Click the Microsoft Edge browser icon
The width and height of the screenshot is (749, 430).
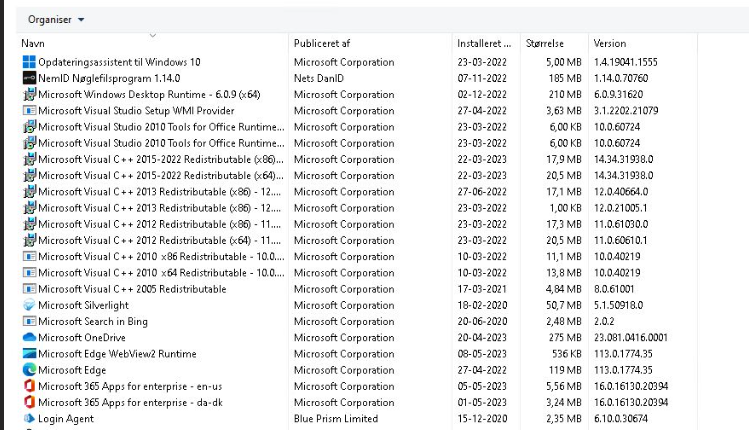[29, 370]
